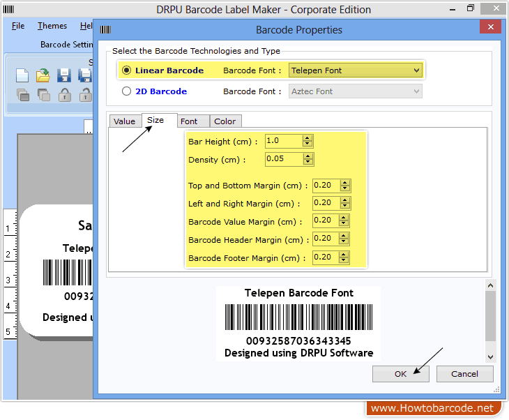Screen dimensions: 509x420
Task: Minimize the DRPU Barcode Label Maker window
Action: 453,10
